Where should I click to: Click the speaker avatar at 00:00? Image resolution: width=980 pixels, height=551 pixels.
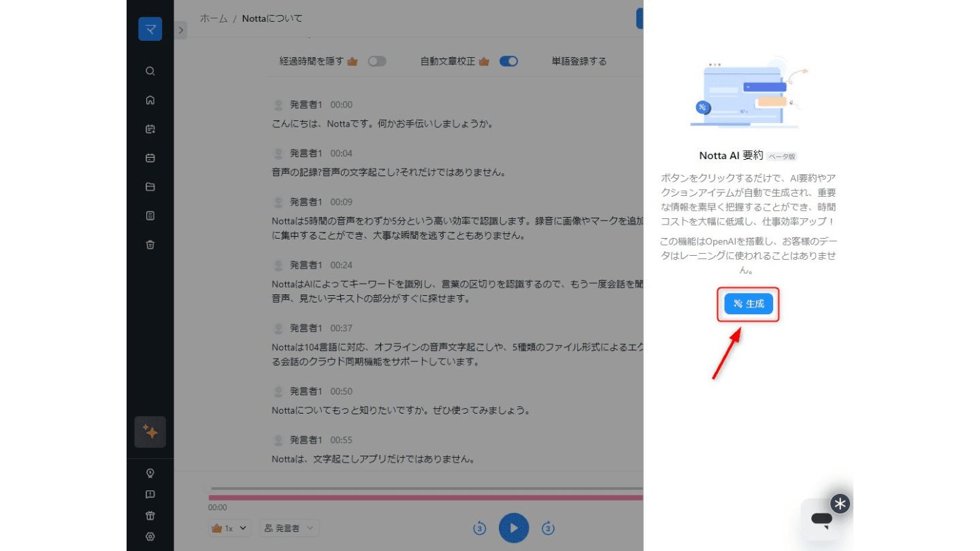(278, 105)
